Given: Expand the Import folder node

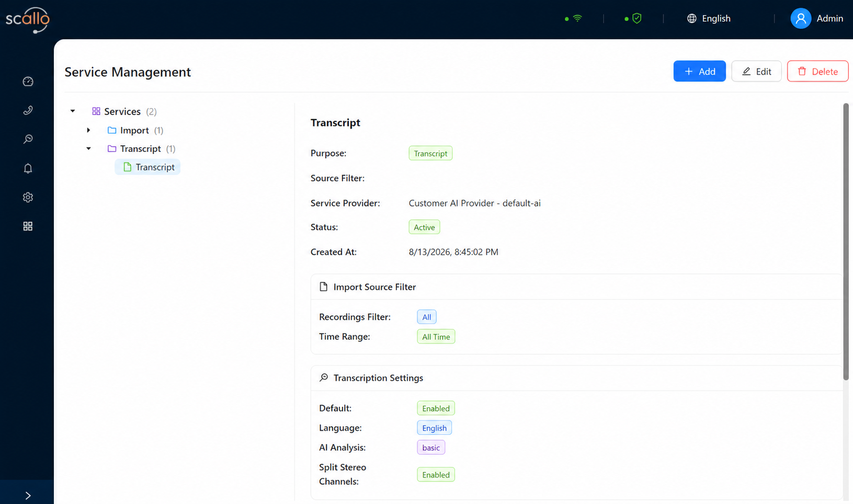Looking at the screenshot, I should 88,130.
